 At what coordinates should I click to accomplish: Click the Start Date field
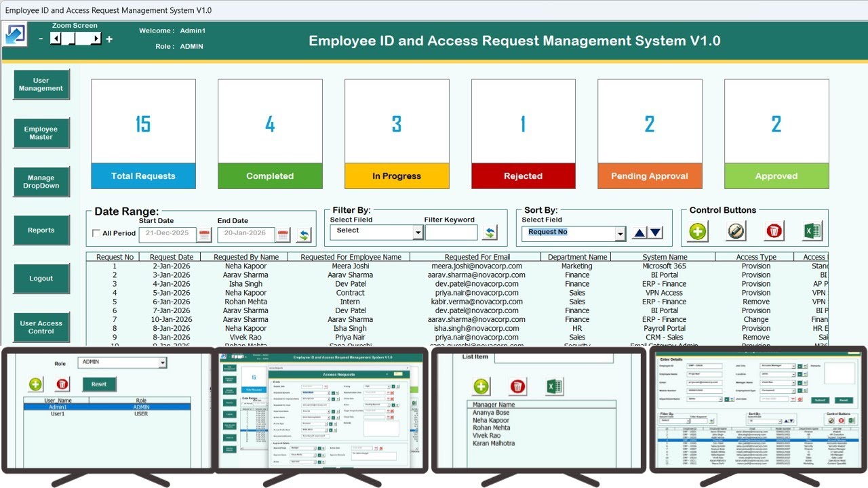[167, 234]
